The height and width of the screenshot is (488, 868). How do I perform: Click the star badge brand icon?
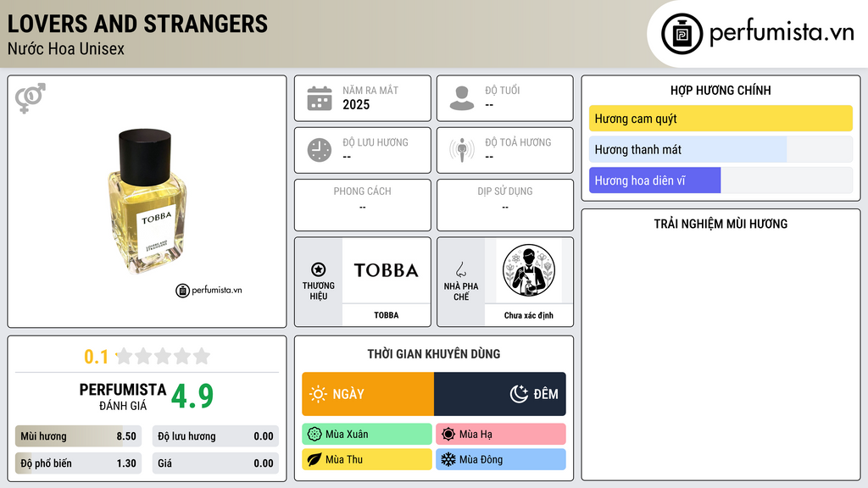(x=319, y=269)
